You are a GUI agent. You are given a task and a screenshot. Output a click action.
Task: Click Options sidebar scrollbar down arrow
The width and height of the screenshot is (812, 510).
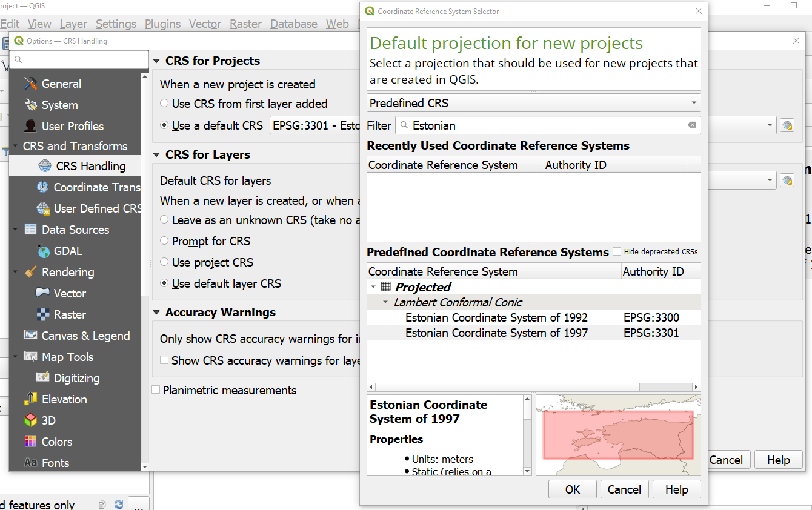145,467
